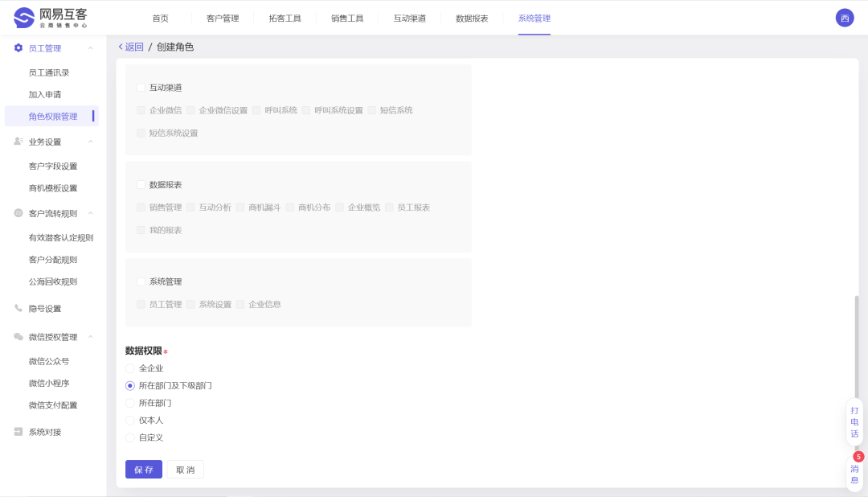Collapse the 微信授权管理 sidebar section
This screenshot has height=497, width=868.
(x=91, y=336)
